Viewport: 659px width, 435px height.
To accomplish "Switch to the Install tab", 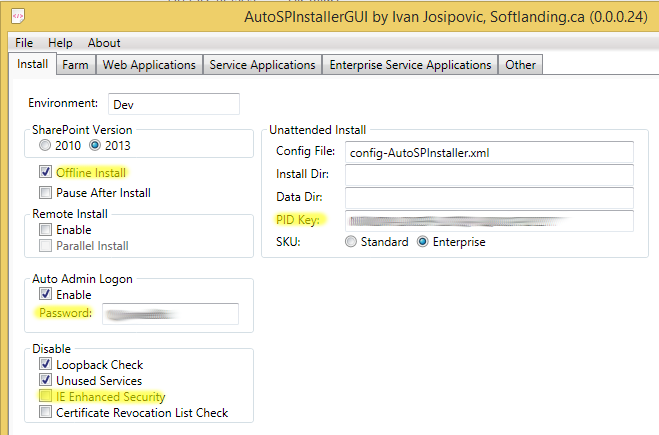I will click(32, 64).
